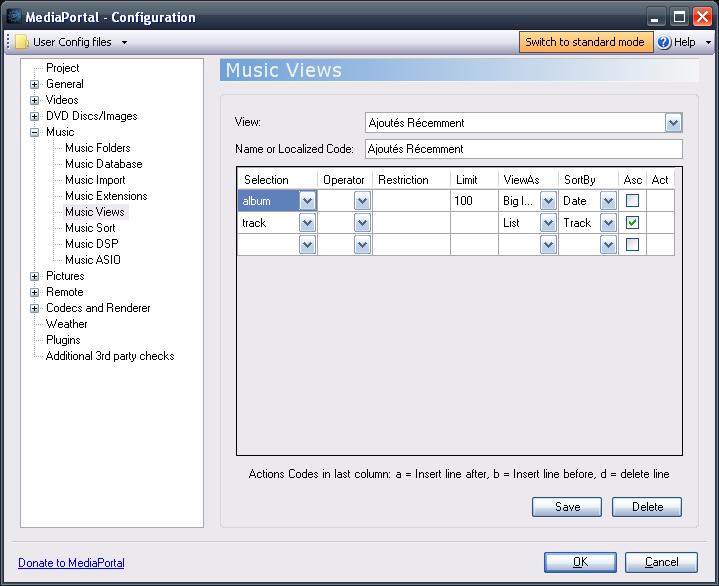Click Switch to standard mode button
This screenshot has width=719, height=586.
click(585, 42)
